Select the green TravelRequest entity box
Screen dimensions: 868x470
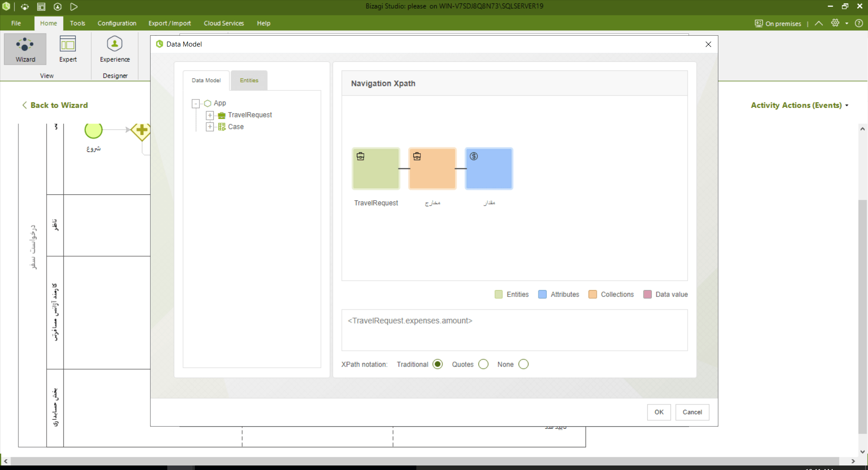(x=376, y=169)
